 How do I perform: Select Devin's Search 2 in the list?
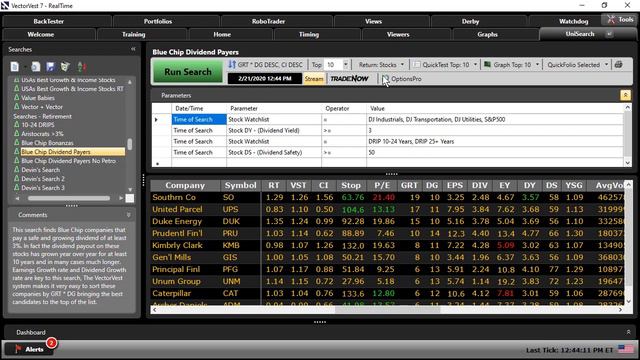click(43, 179)
